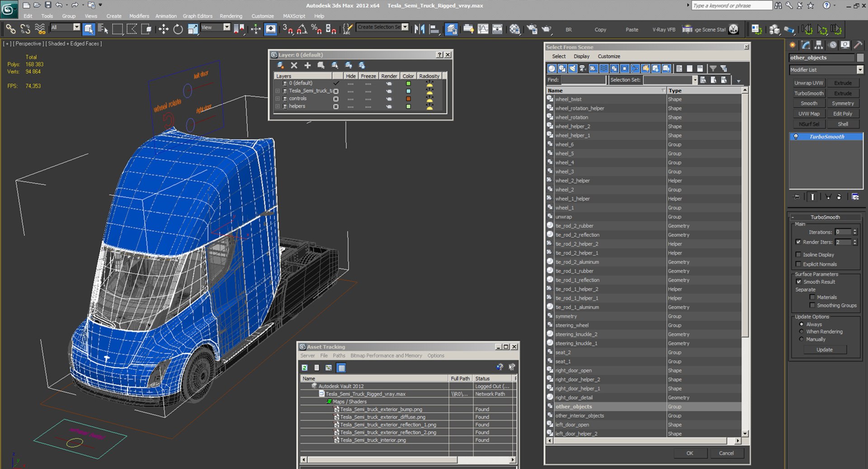The height and width of the screenshot is (469, 868).
Task: Click the Unwrap UVW modifier button
Action: pyautogui.click(x=809, y=83)
